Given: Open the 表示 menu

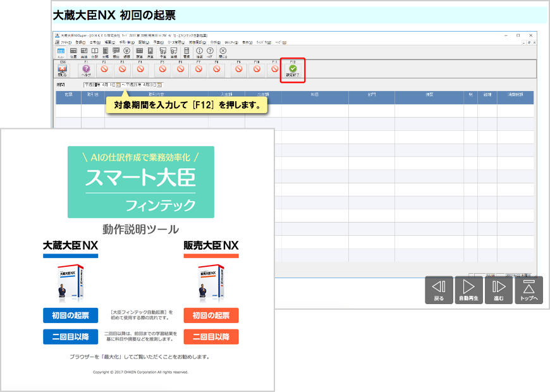Looking at the screenshot, I should (x=247, y=42).
